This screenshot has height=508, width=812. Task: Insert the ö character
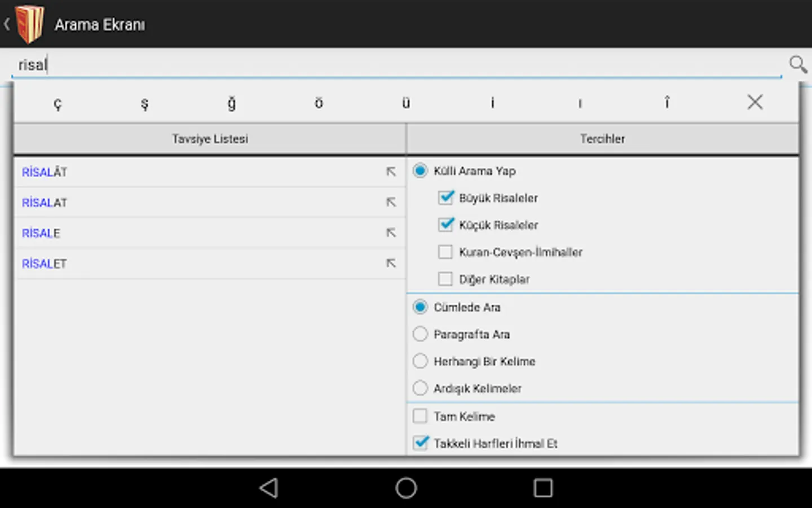[x=319, y=103]
